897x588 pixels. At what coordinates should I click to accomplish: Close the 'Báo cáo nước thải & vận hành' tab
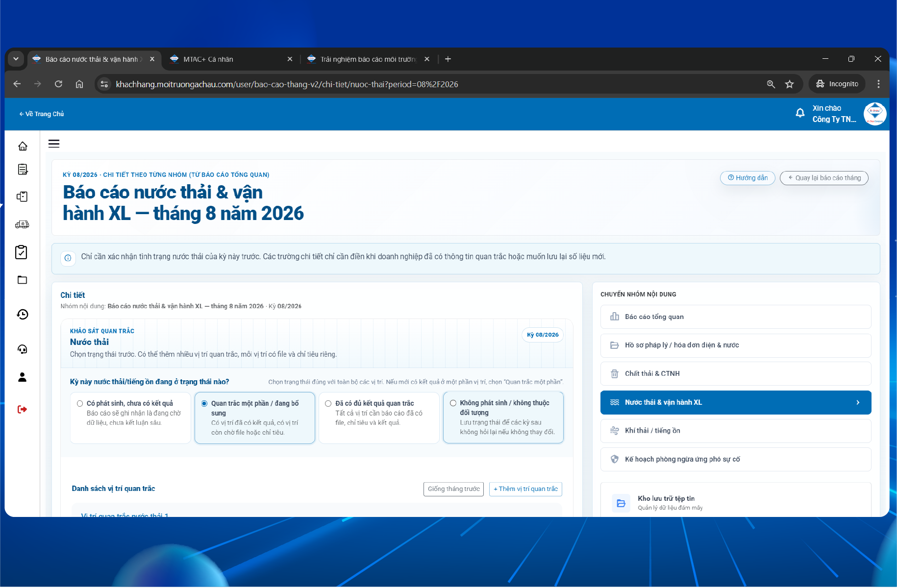click(152, 59)
